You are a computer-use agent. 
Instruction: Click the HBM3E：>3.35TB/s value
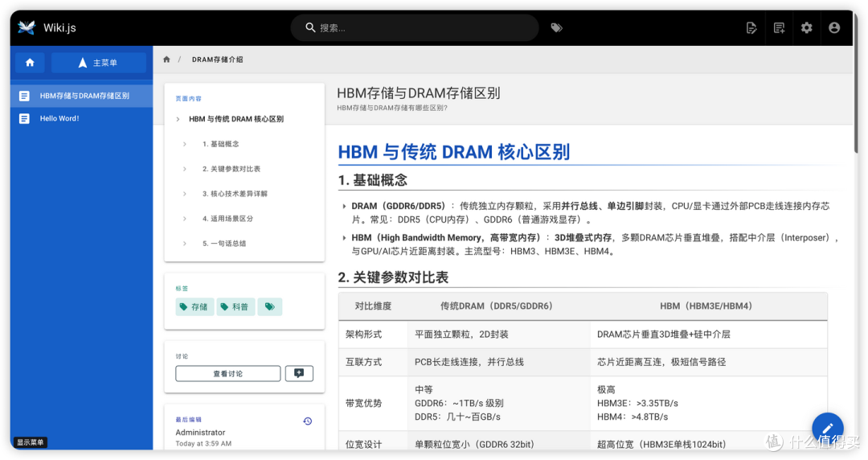coord(637,403)
